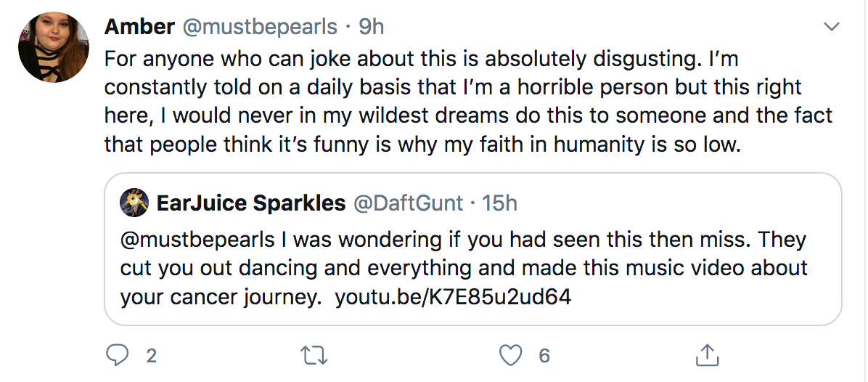
Task: Like the tweet with the heart icon
Action: click(510, 355)
